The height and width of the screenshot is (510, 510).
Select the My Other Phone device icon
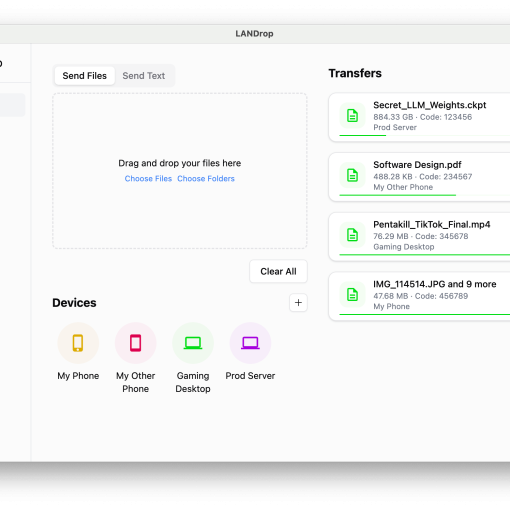(x=135, y=343)
